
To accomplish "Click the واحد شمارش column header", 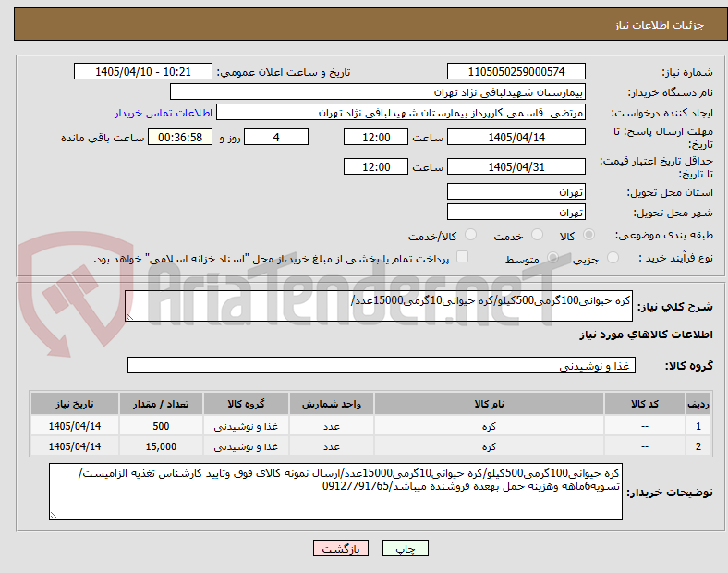I will click(332, 404).
